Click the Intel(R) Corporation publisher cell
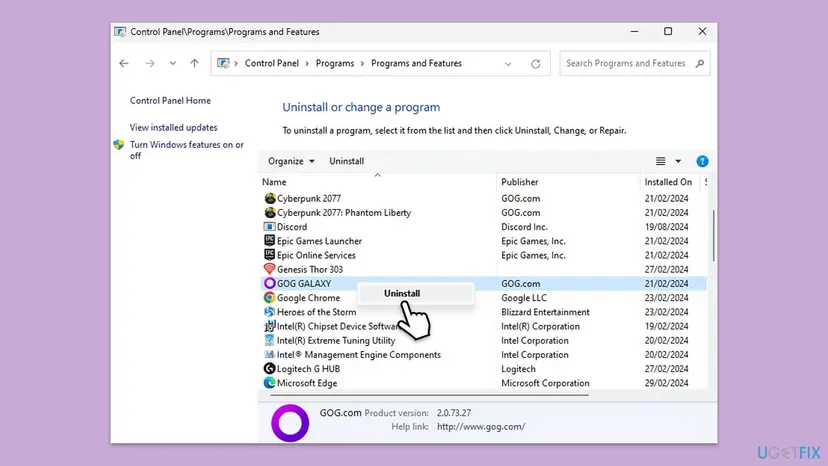Image resolution: width=828 pixels, height=466 pixels. pos(540,327)
